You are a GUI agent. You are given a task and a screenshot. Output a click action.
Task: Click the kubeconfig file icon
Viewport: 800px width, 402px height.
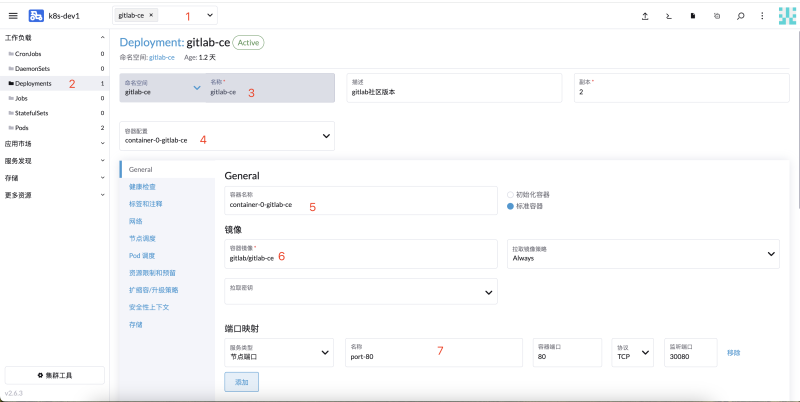pos(693,16)
